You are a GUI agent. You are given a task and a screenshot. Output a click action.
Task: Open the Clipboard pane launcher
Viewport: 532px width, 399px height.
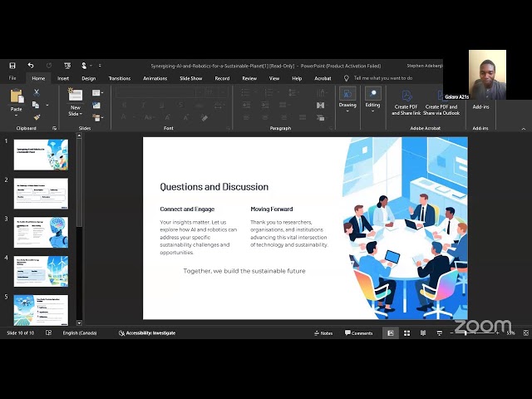point(54,128)
